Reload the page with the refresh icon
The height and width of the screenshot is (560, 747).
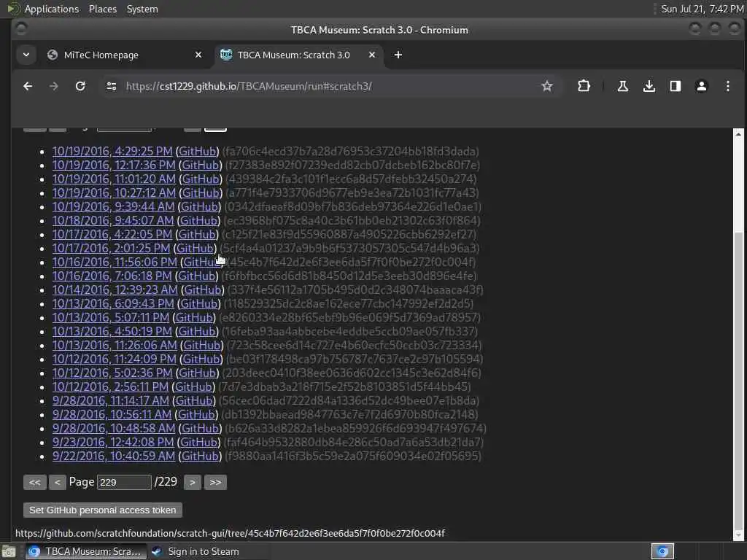tap(80, 86)
